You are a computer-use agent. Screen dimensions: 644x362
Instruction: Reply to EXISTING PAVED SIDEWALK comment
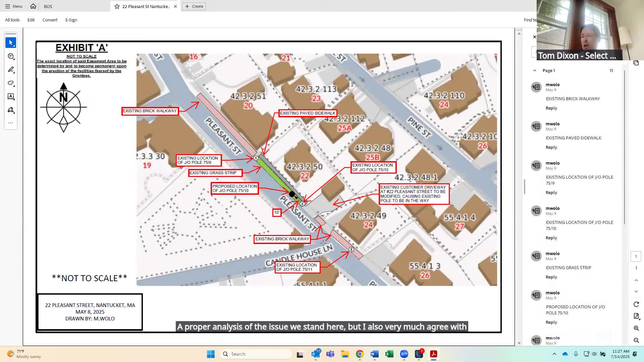551,147
